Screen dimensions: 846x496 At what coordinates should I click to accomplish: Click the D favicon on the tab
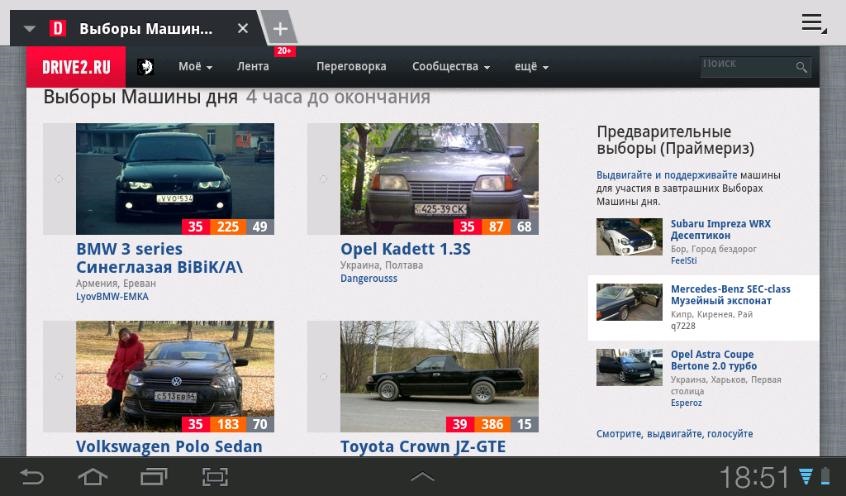[58, 28]
